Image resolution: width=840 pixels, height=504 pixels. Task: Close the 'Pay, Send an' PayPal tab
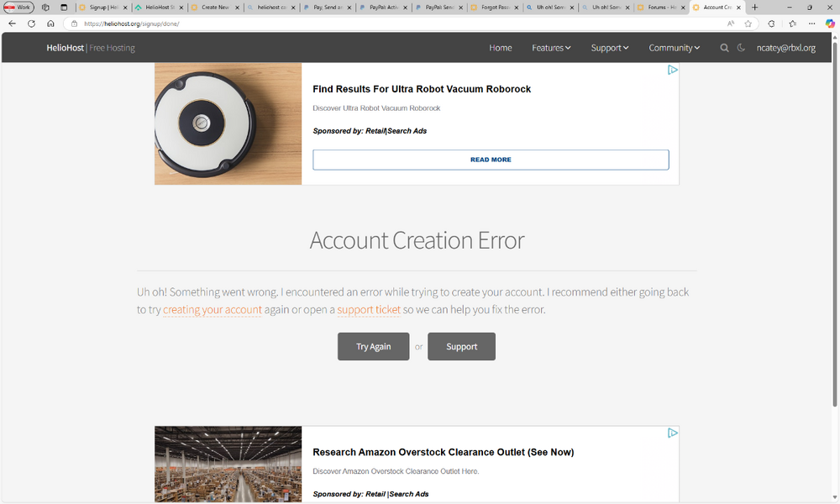click(x=349, y=8)
